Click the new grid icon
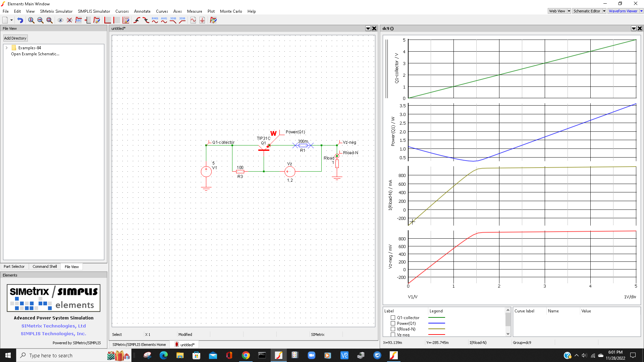Screen dimensions: 644x362 pos(117,20)
